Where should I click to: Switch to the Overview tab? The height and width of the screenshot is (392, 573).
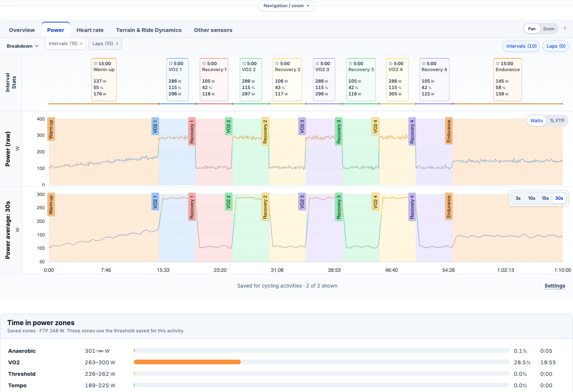coord(22,30)
